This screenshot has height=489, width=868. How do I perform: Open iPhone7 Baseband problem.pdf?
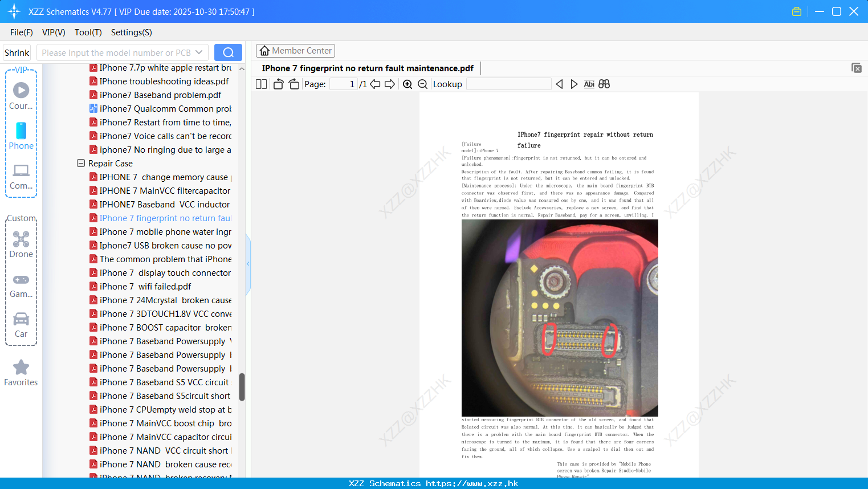(x=155, y=95)
